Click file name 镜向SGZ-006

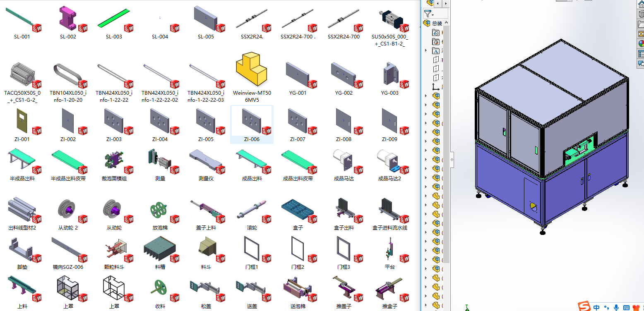(68, 267)
